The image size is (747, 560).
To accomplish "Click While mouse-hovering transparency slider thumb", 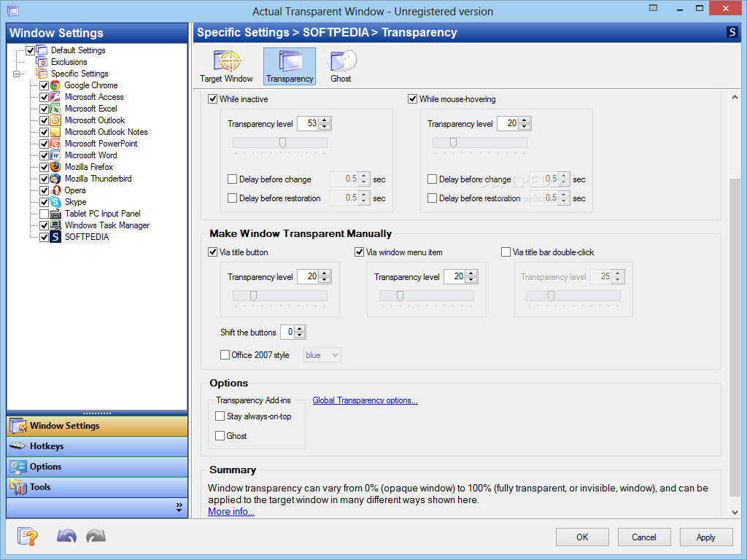I will (453, 142).
